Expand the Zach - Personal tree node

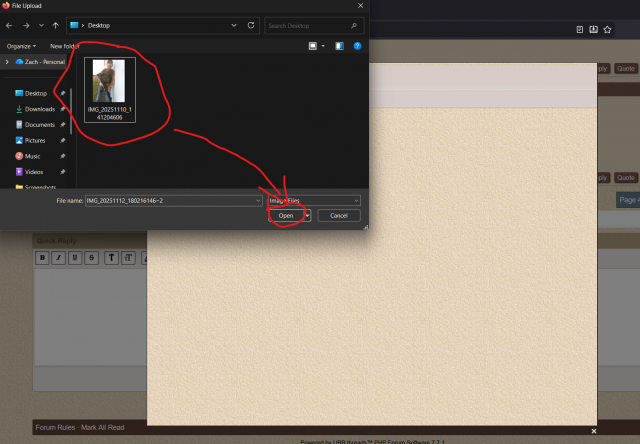[7, 62]
